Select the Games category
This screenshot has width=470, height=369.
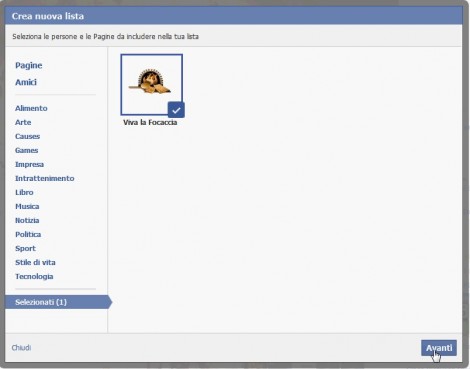coord(27,150)
